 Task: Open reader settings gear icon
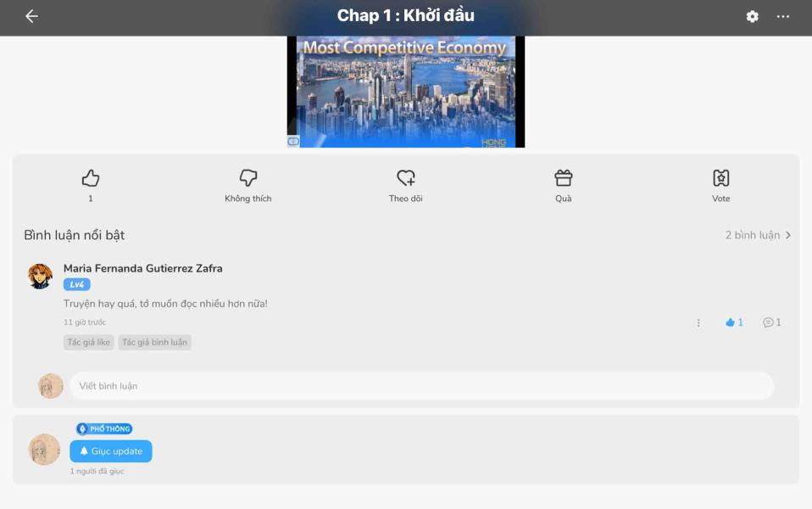[x=752, y=17]
